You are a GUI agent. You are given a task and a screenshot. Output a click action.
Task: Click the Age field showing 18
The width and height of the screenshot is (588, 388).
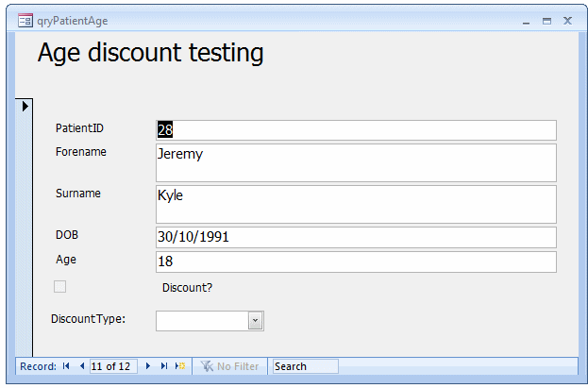point(356,261)
